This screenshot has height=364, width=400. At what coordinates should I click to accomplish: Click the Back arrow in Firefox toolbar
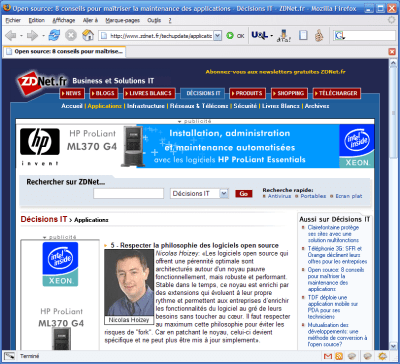click(x=11, y=35)
